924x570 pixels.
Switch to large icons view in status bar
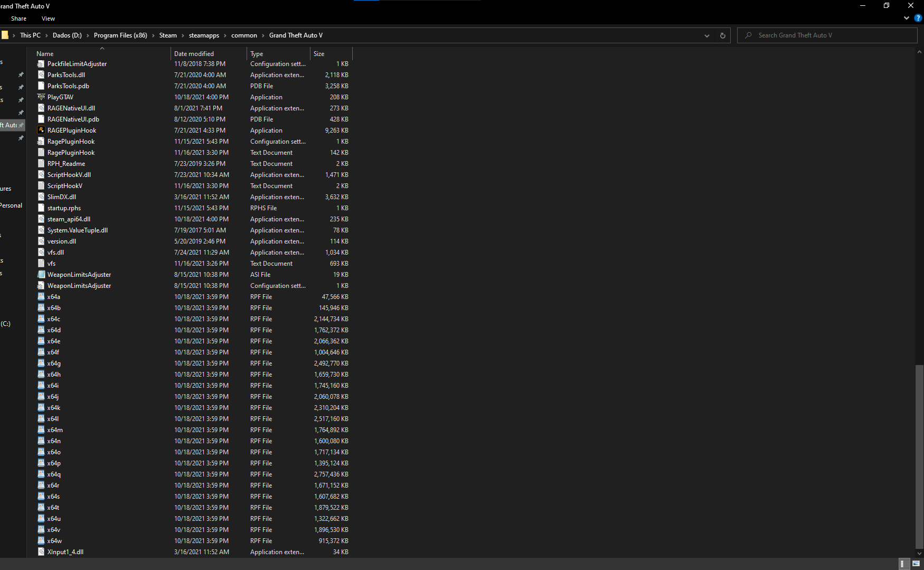click(916, 564)
